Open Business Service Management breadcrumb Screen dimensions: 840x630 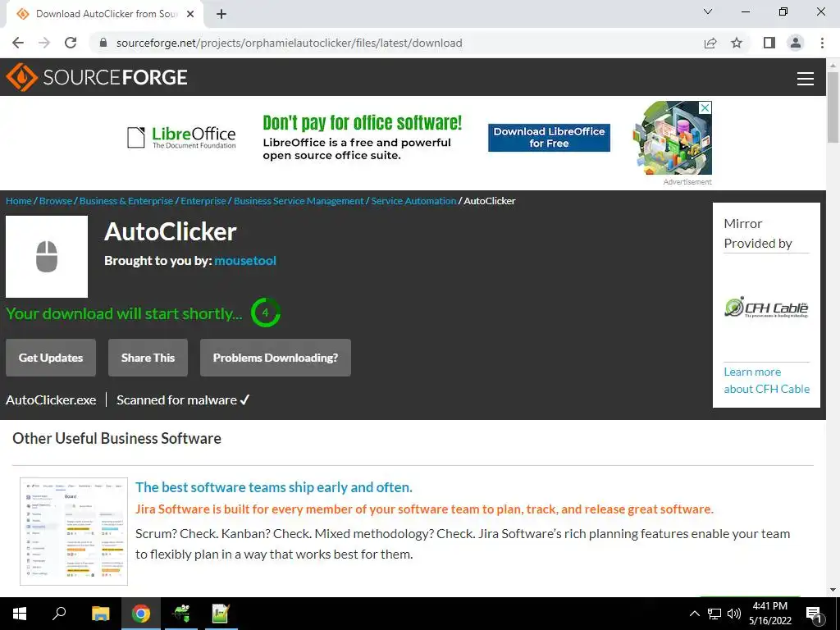(299, 201)
